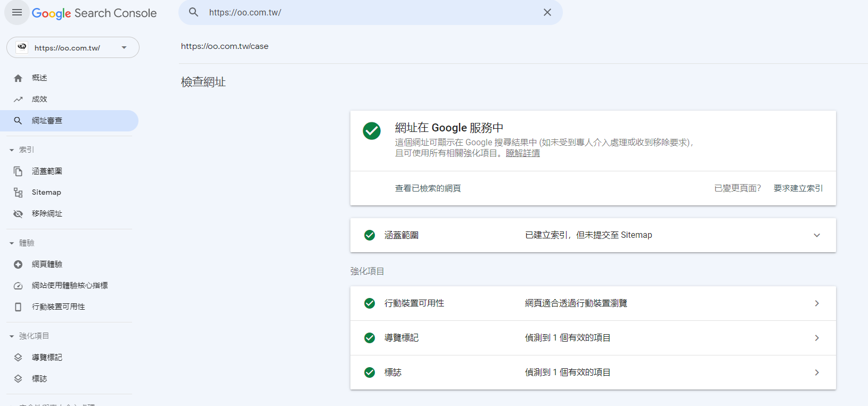Screen dimensions: 868x406
Task: Click the 標誌 layers icon in sidebar
Action: [18, 379]
